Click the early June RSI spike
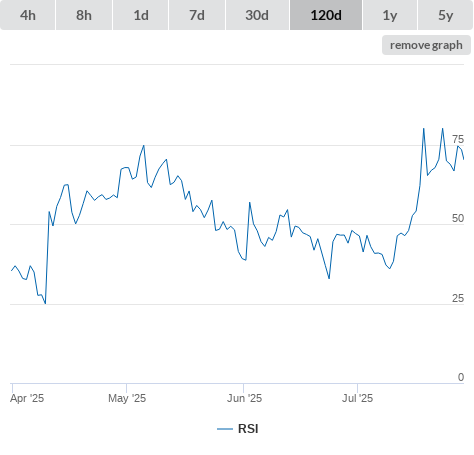Viewport: 474px width, 455px height. point(250,203)
